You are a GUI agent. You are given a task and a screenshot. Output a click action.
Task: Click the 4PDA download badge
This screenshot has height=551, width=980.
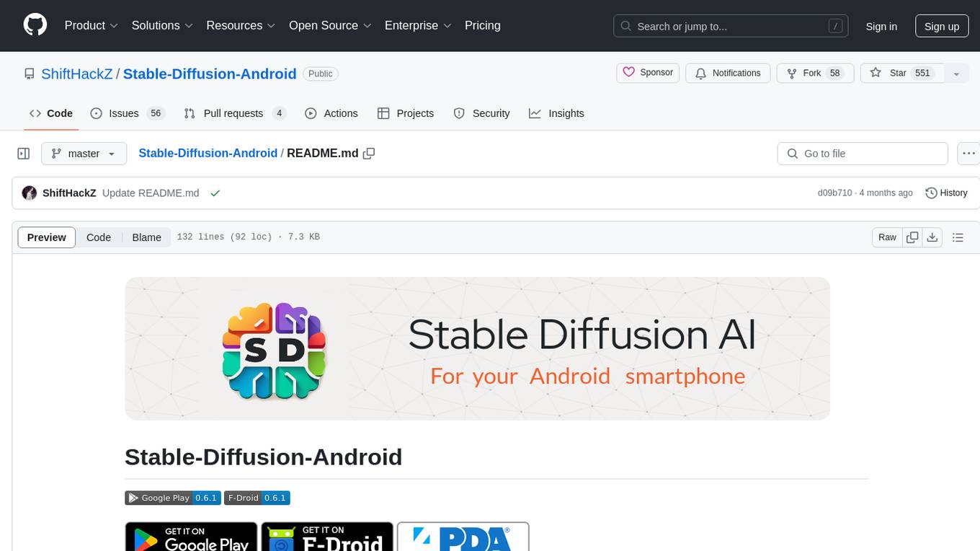pyautogui.click(x=463, y=537)
